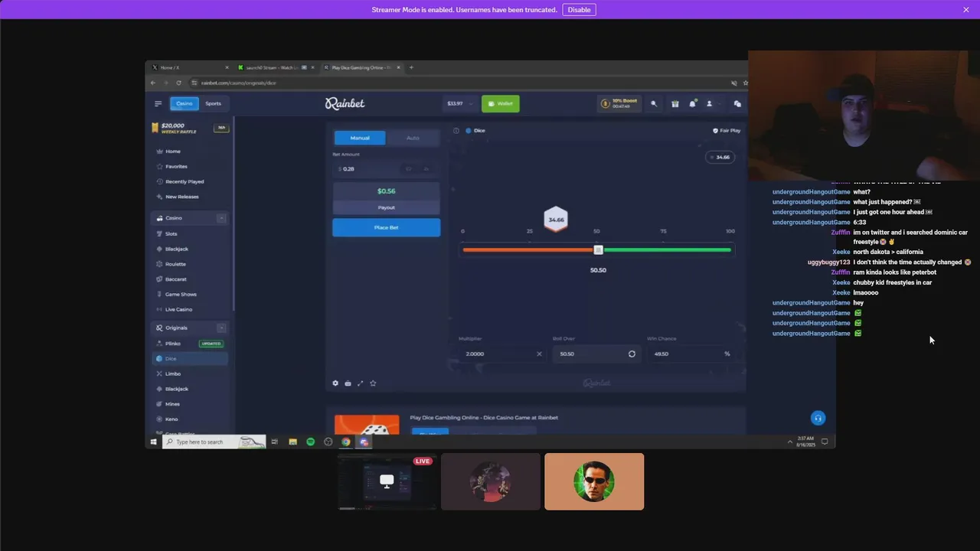The height and width of the screenshot is (551, 980).
Task: Toggle roll over/under swap icon
Action: click(x=632, y=354)
